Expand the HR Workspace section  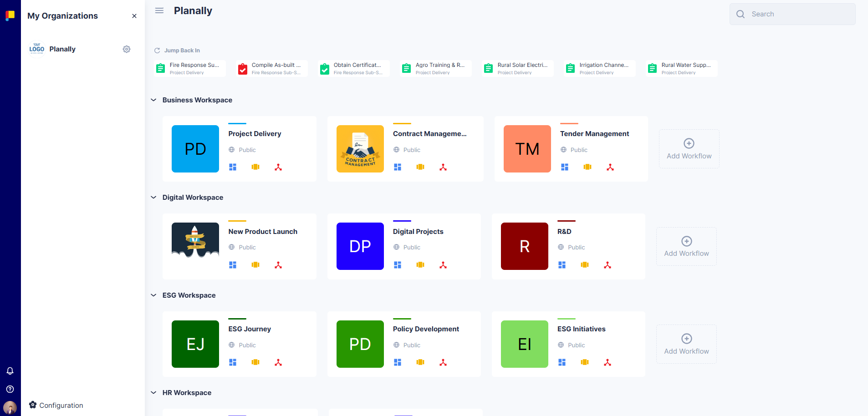coord(153,392)
